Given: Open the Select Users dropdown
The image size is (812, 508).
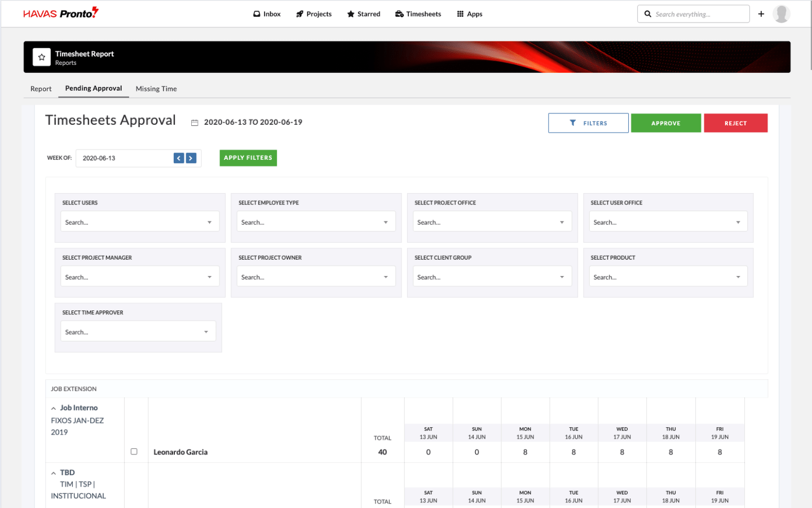Looking at the screenshot, I should pyautogui.click(x=140, y=221).
